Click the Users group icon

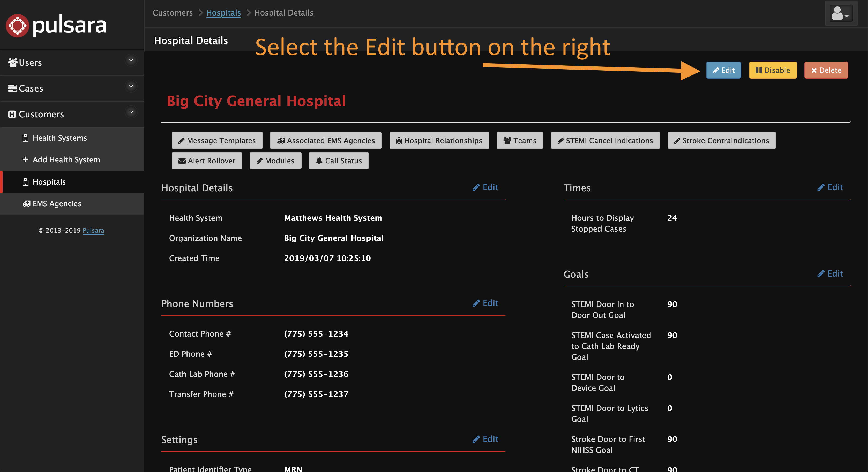(x=13, y=62)
